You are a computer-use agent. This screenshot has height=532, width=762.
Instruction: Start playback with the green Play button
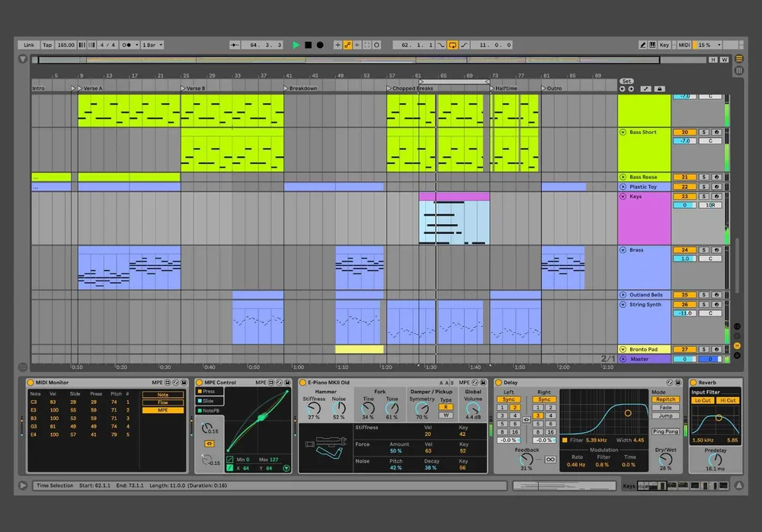coord(296,45)
